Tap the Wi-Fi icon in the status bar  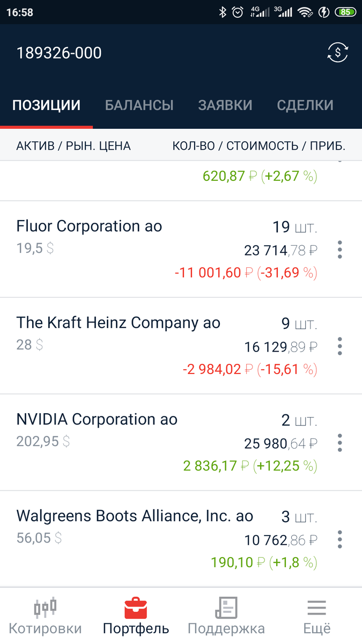tap(306, 11)
